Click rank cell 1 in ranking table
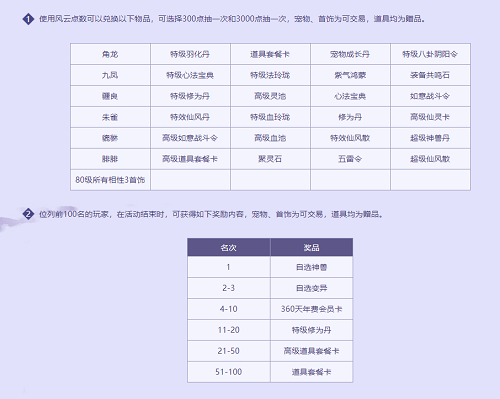Viewport: 500px width, 399px height. pos(229,267)
